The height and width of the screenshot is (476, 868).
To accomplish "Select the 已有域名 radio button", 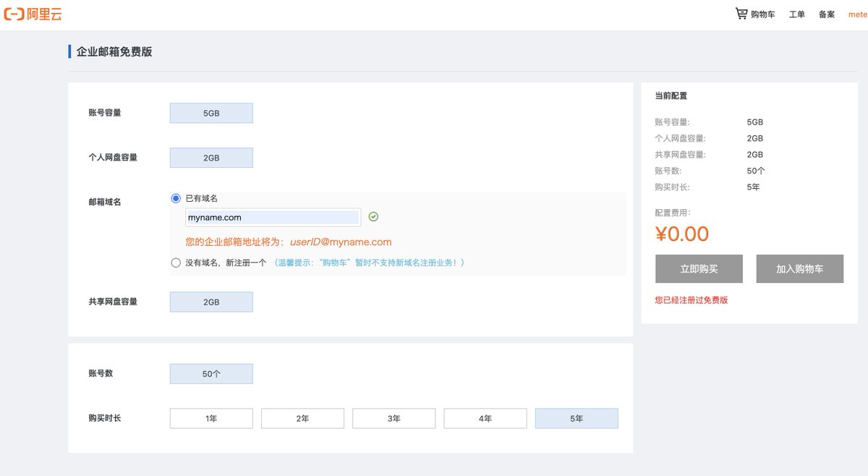I will click(175, 197).
